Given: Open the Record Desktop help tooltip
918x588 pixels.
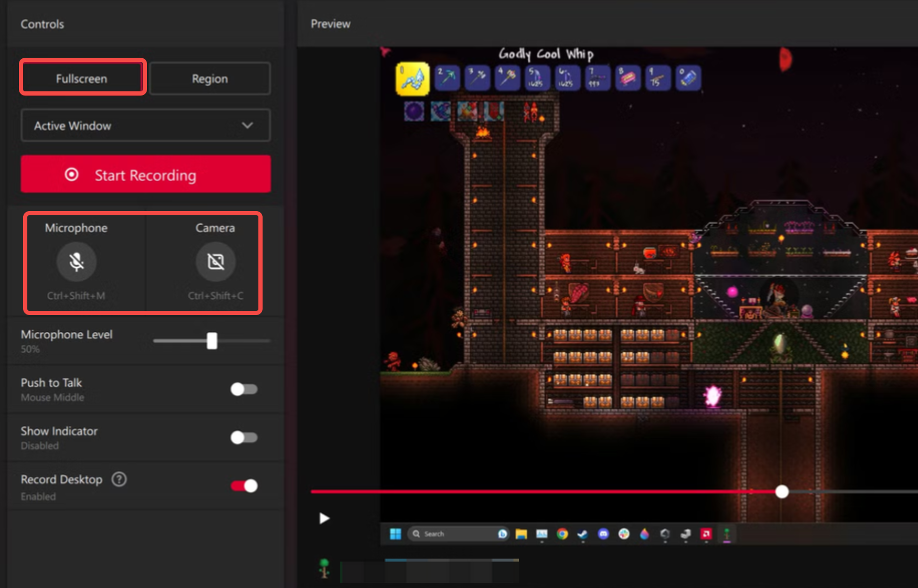Looking at the screenshot, I should click(x=120, y=479).
